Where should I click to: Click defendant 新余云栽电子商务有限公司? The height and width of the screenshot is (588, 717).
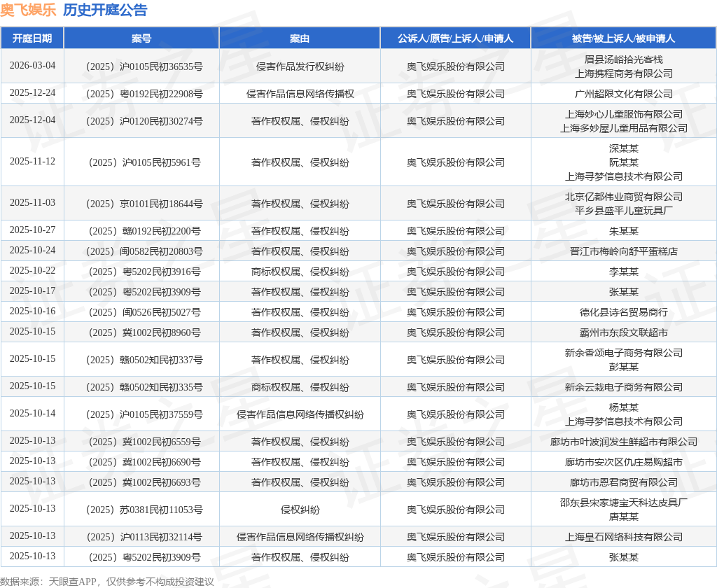[624, 387]
